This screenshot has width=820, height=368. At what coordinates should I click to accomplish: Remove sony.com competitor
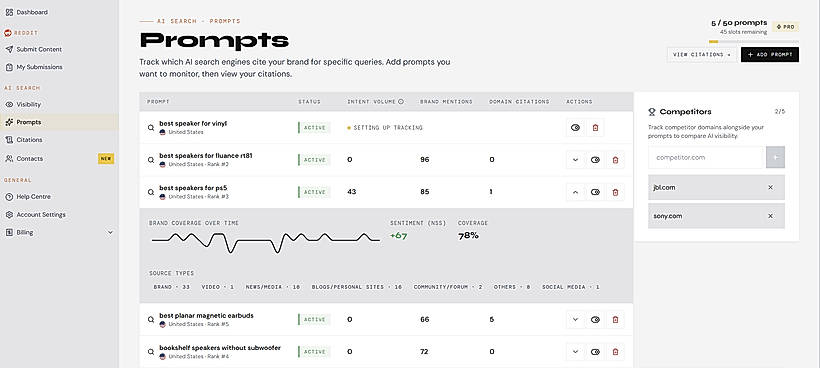tap(770, 216)
